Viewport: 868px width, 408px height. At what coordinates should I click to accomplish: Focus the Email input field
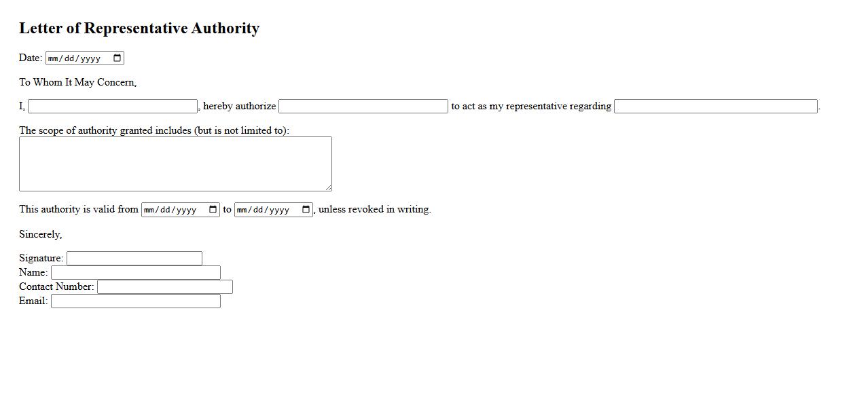click(x=136, y=301)
